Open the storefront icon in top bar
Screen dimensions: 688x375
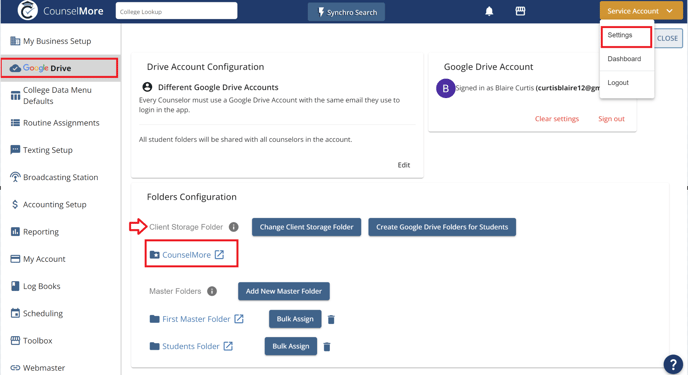(x=520, y=11)
